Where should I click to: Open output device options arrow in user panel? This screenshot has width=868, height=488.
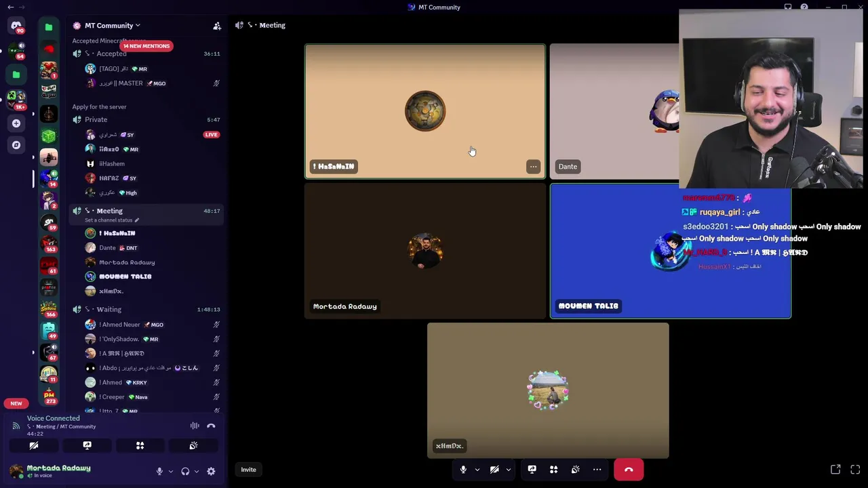197,471
